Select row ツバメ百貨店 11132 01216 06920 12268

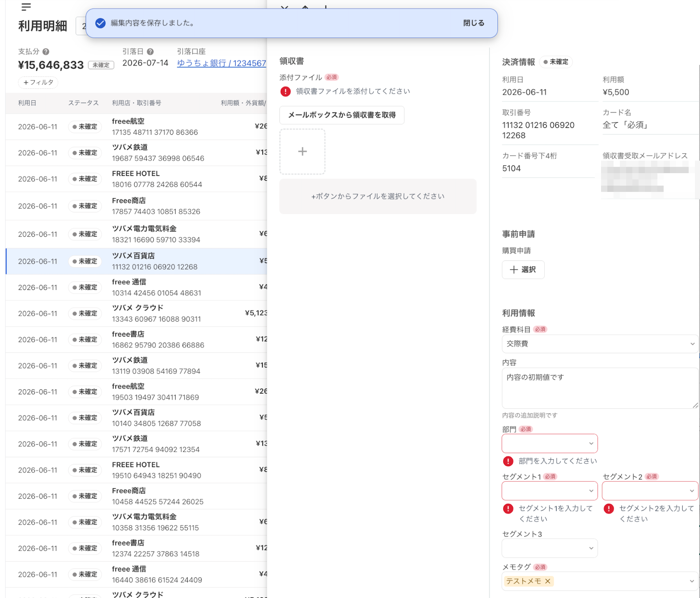tap(136, 261)
